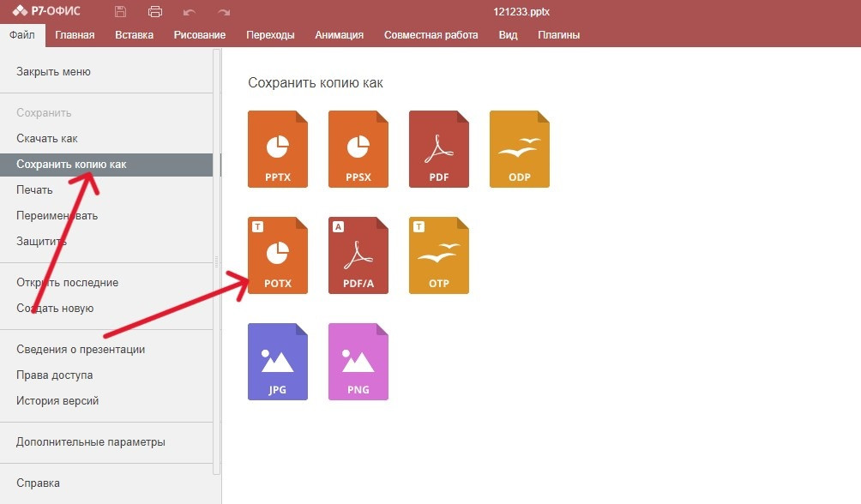Image resolution: width=861 pixels, height=504 pixels.
Task: Choose PPSX slideshow format icon
Action: [x=358, y=149]
